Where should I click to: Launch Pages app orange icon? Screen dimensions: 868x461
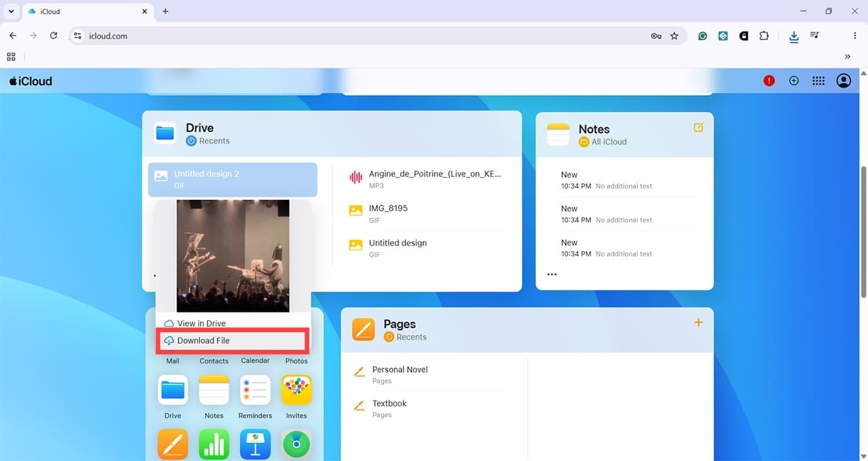173,445
